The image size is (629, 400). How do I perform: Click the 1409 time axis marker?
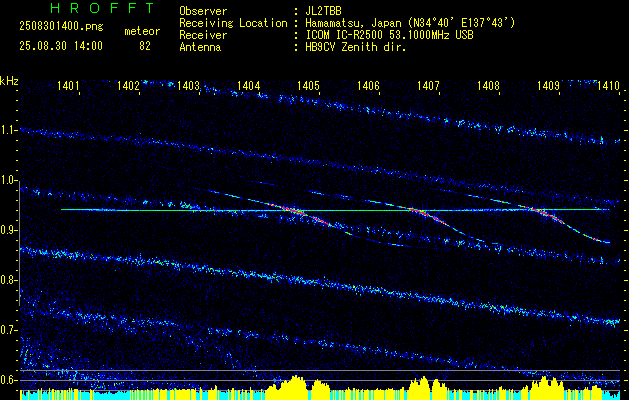point(548,85)
